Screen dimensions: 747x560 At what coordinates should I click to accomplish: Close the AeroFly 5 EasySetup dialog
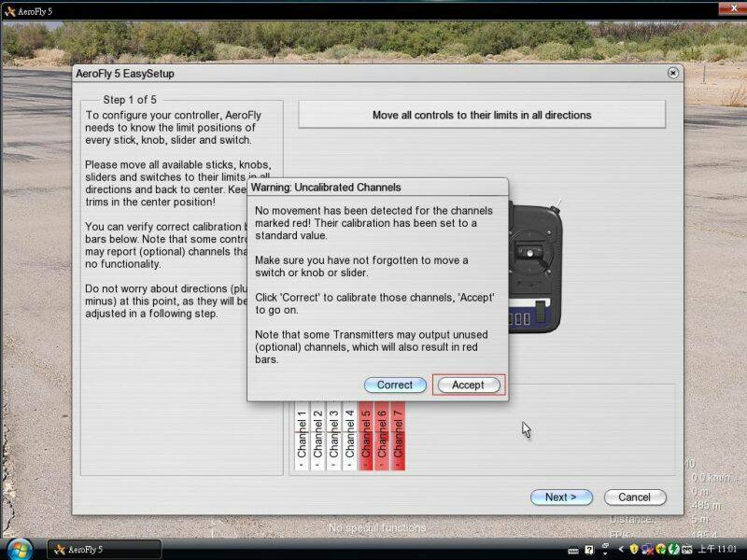[x=672, y=73]
